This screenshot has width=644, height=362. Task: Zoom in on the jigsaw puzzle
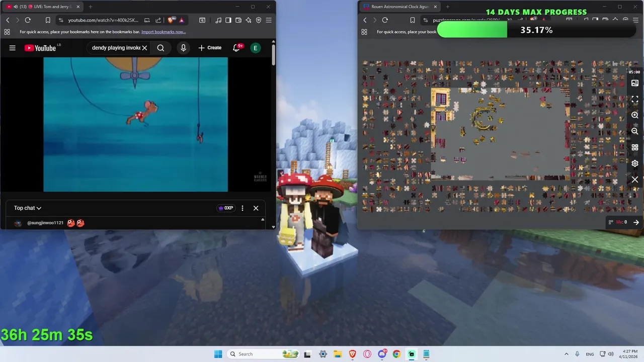tap(635, 115)
